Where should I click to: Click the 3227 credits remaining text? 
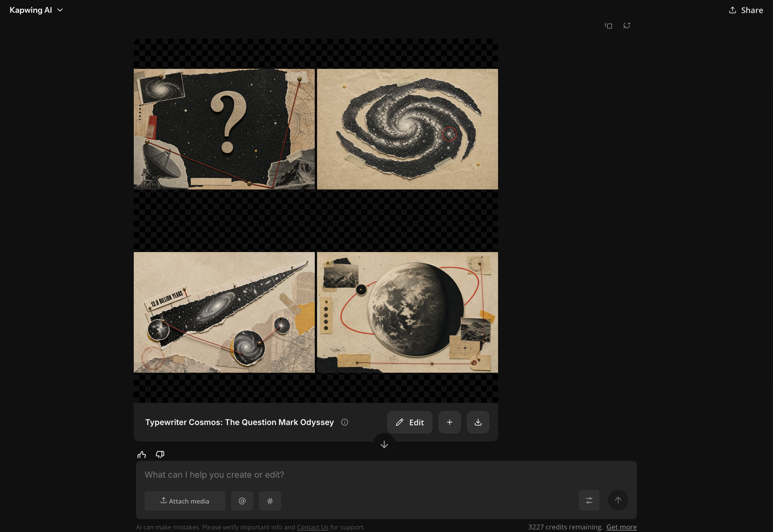click(x=565, y=527)
